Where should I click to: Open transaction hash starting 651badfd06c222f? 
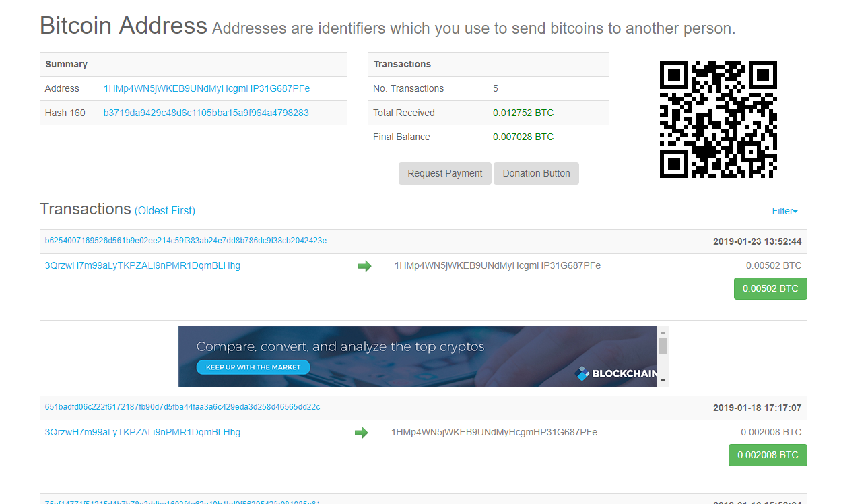tap(182, 407)
